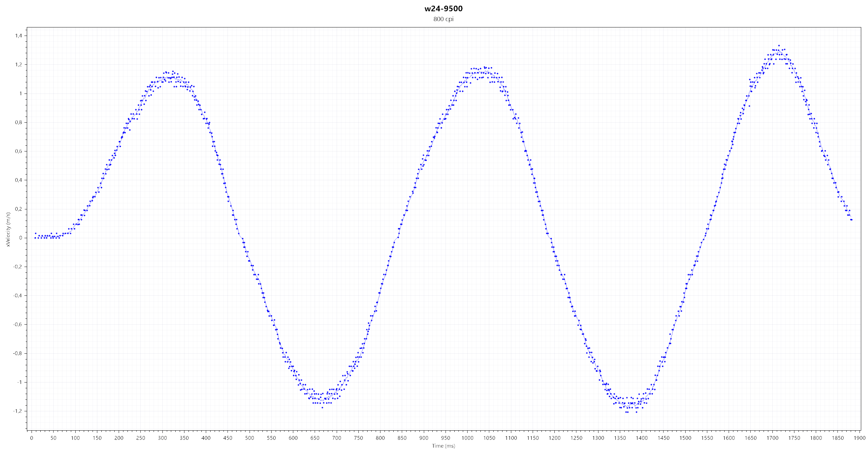Click the 1,4 label on velocity axis

coord(19,36)
